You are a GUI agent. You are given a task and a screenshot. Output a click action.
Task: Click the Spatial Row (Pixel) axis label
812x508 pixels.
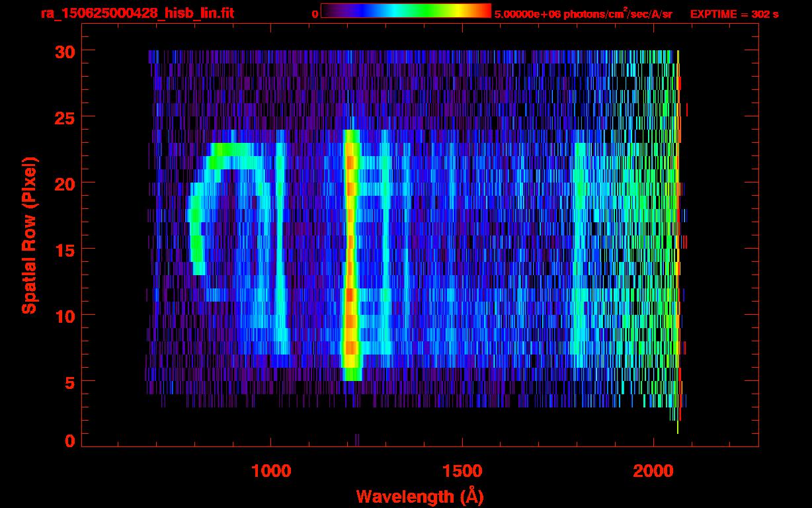pos(29,235)
